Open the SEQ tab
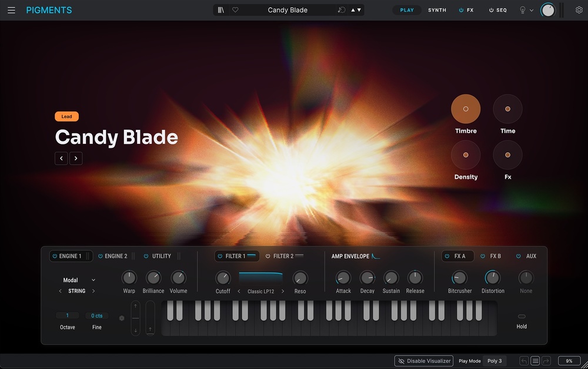 497,10
